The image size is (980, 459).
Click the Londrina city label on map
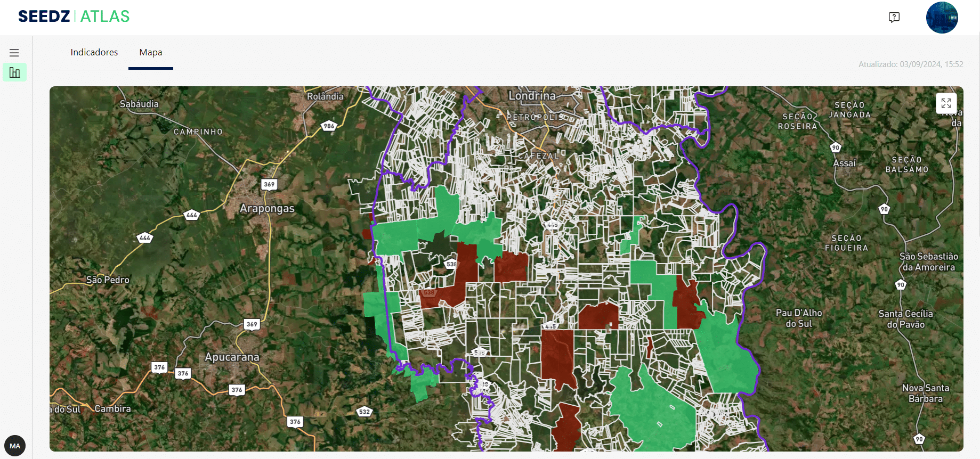532,96
